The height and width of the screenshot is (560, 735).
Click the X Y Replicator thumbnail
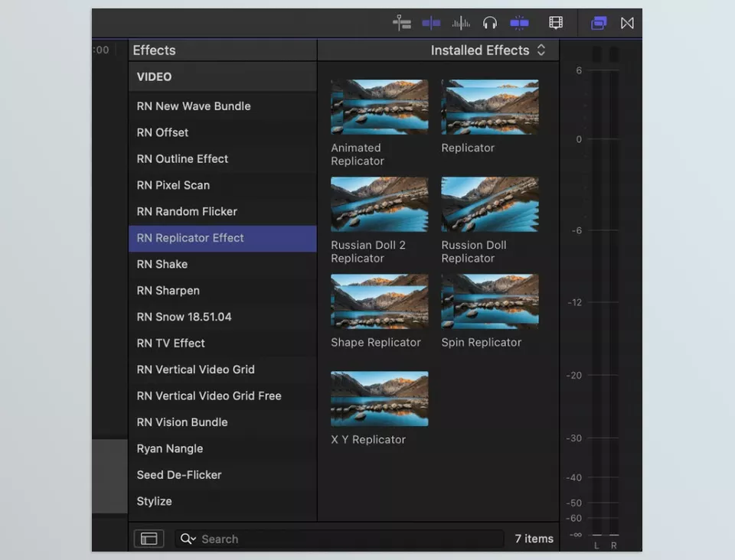click(379, 399)
